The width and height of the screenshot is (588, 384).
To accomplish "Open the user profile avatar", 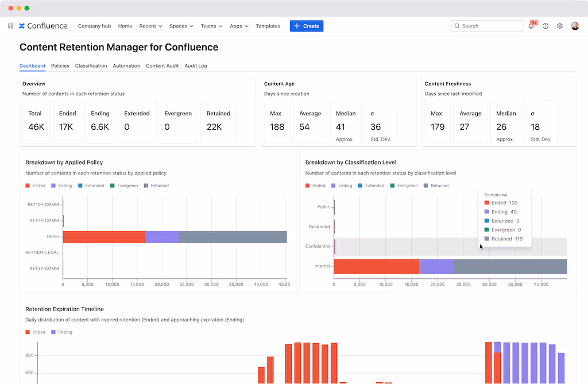I will coord(574,26).
